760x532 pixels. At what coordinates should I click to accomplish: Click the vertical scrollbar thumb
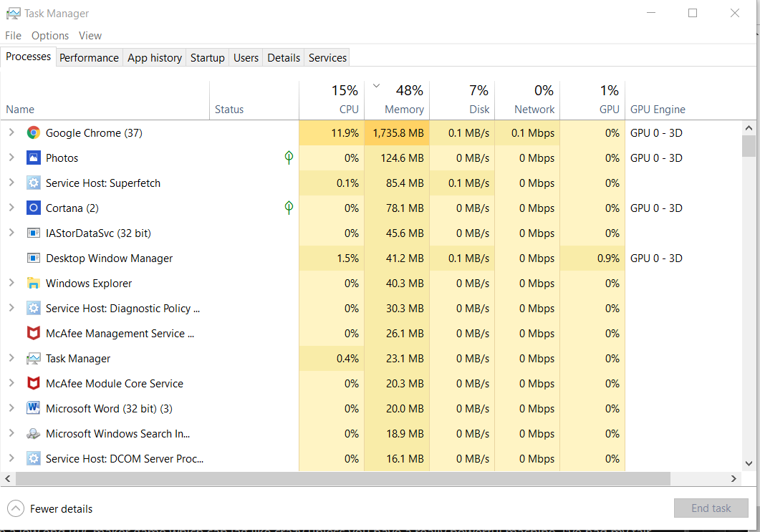pos(749,146)
